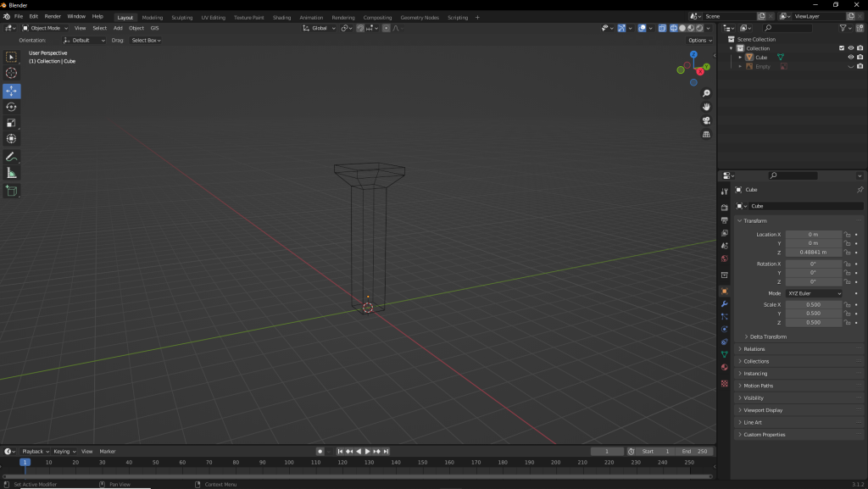Open the Object Mode dropdown
Screen dimensions: 868x489
(45, 28)
